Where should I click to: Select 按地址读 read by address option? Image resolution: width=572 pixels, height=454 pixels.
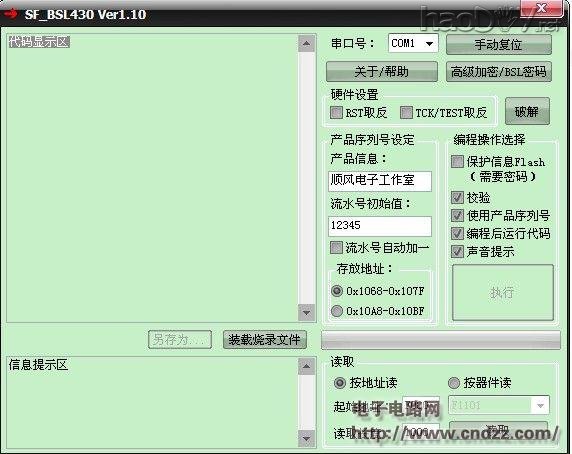pos(340,383)
